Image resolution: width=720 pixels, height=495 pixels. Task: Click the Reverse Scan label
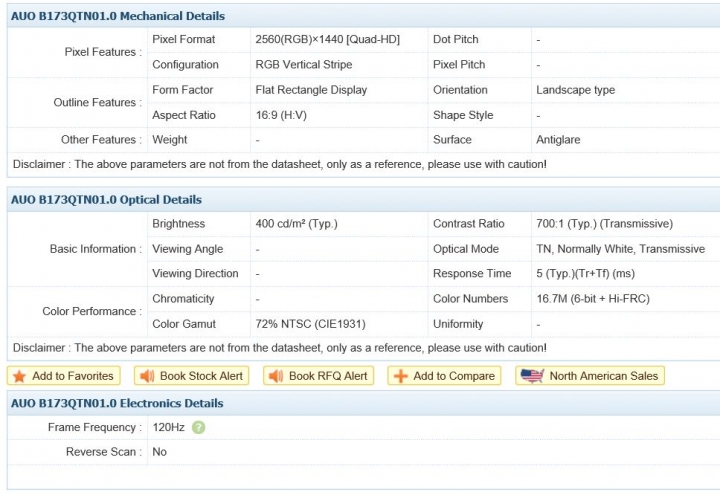[104, 452]
